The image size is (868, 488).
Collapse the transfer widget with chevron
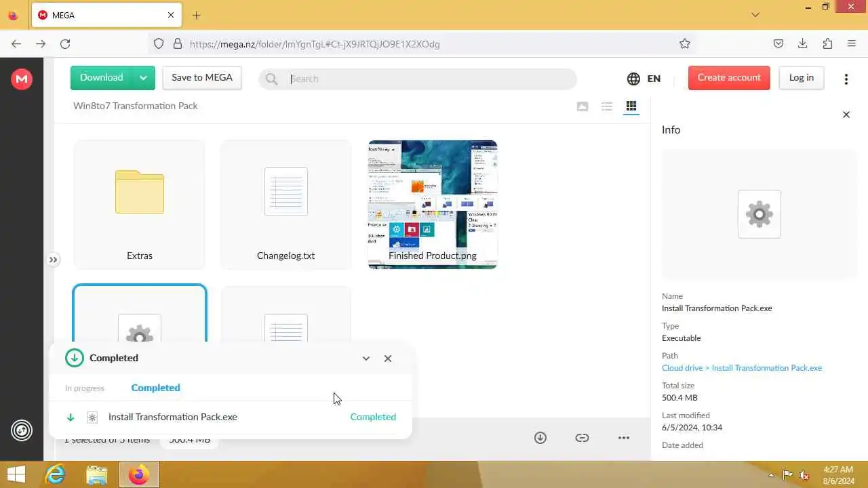tap(366, 359)
